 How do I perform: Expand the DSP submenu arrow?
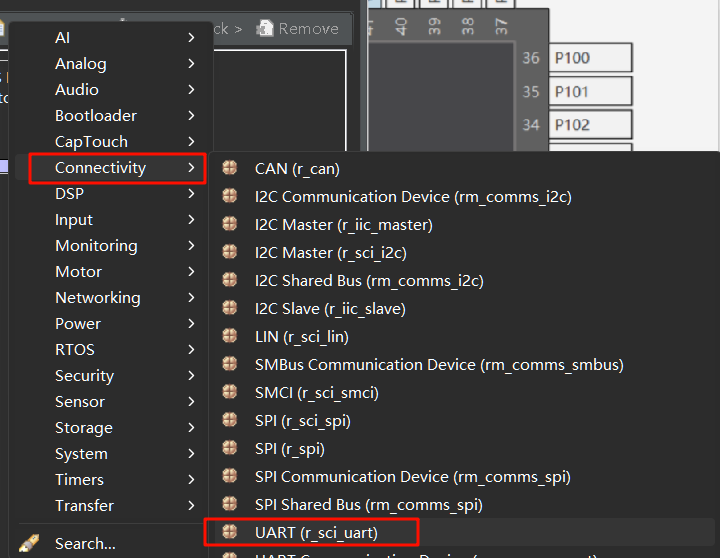191,193
